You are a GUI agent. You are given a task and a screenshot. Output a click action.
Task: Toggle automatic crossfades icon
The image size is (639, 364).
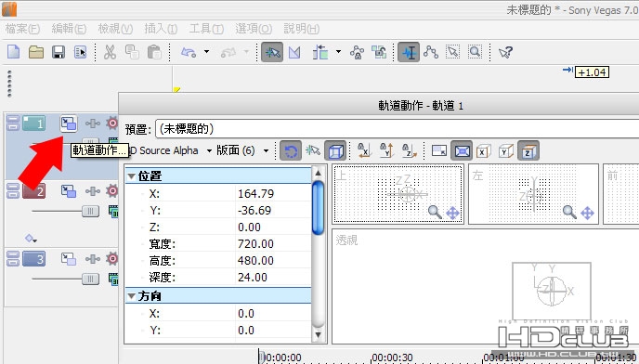(x=294, y=52)
